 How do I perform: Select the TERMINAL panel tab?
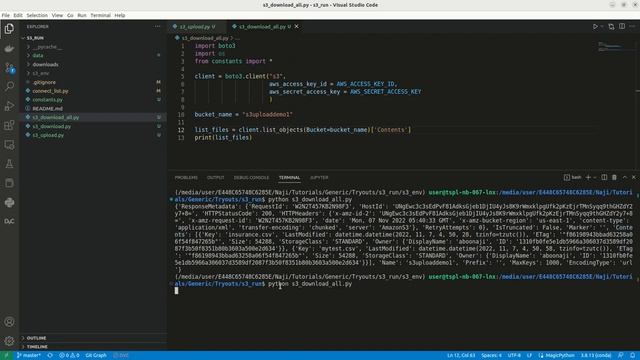pos(289,178)
